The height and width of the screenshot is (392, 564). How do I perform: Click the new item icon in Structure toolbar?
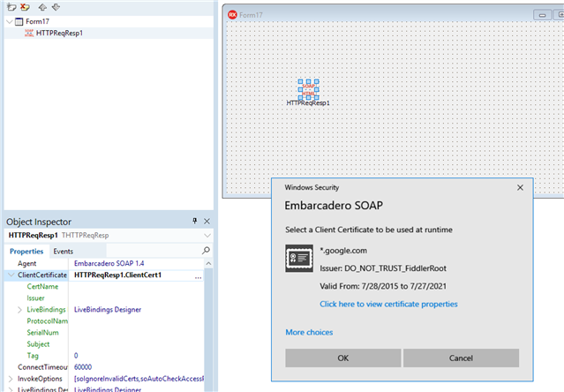pos(11,6)
